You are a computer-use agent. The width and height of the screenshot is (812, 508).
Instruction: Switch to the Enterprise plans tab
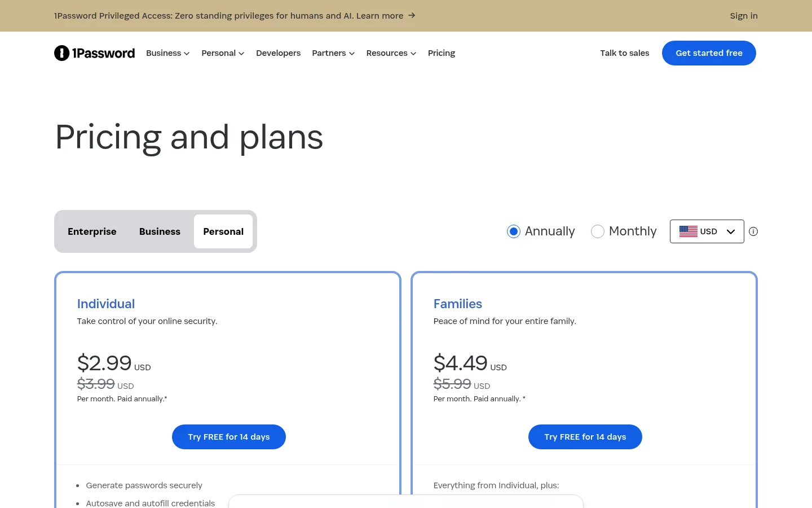tap(92, 231)
